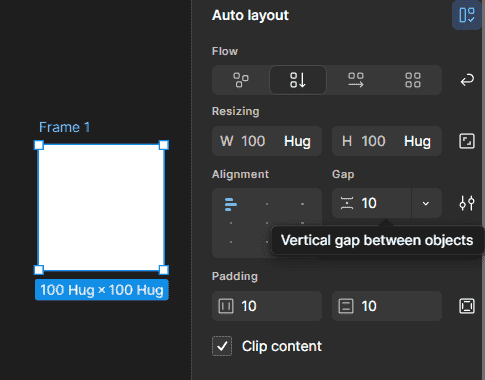Click the resize-to-fit icon beside height
This screenshot has height=380, width=485.
point(467,141)
